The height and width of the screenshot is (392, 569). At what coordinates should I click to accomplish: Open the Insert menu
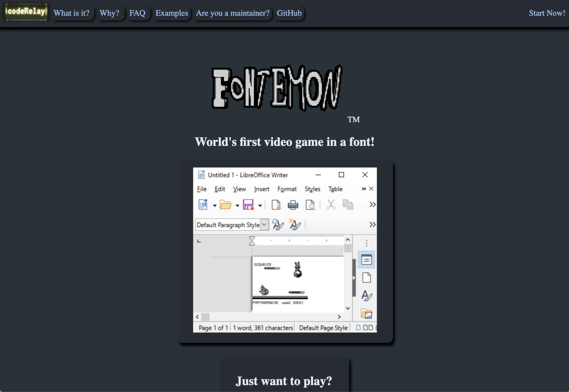(x=262, y=189)
